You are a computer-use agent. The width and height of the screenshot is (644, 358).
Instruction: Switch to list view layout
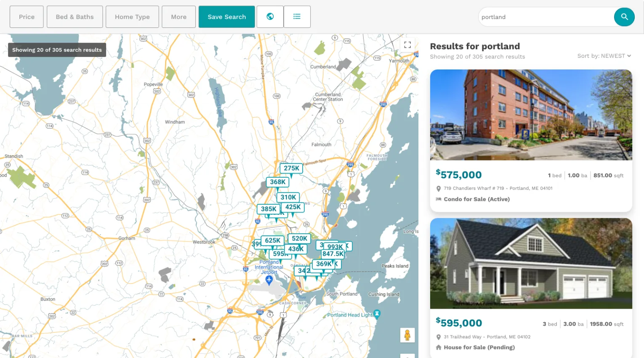coord(297,17)
